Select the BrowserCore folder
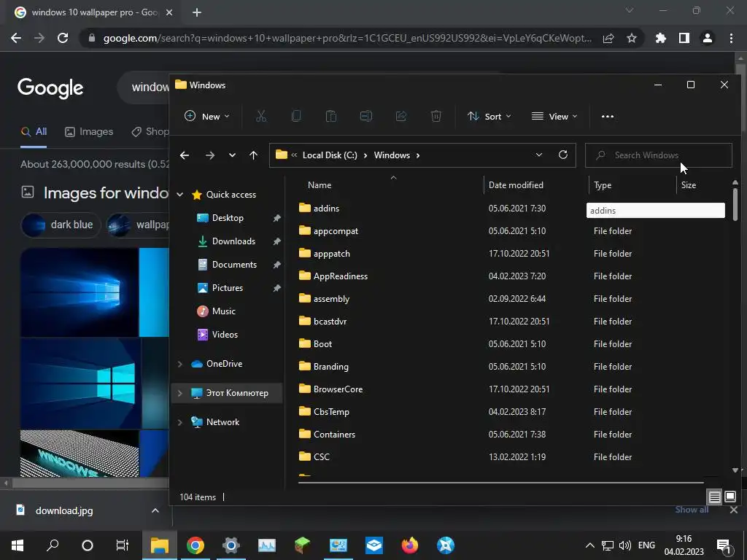The height and width of the screenshot is (560, 747). (x=338, y=389)
